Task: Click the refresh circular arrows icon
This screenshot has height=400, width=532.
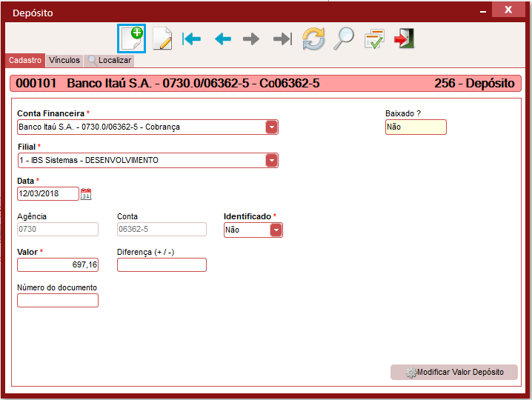Action: coord(313,39)
